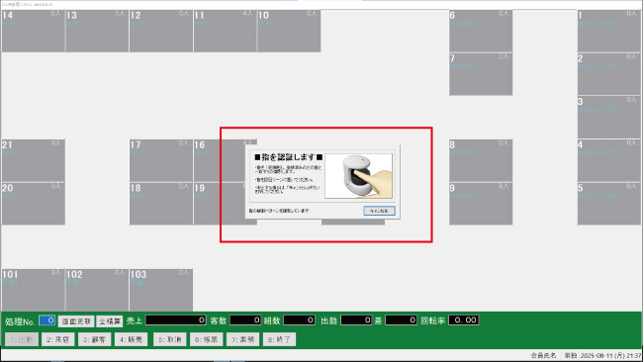Click the 全精算 button

point(110,321)
